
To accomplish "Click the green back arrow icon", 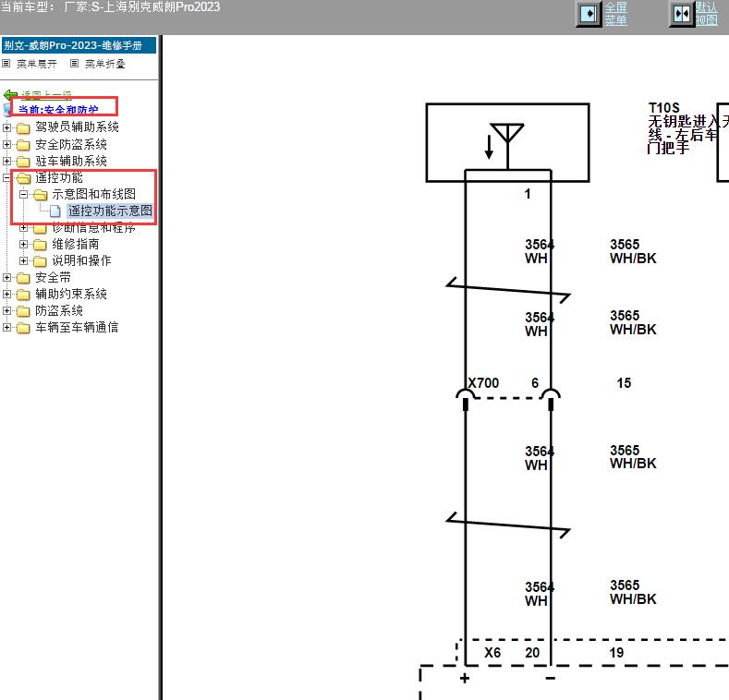I will point(10,95).
